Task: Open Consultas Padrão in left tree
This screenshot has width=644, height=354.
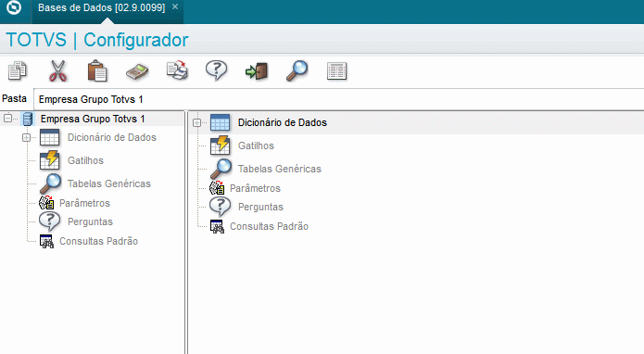Action: 98,241
